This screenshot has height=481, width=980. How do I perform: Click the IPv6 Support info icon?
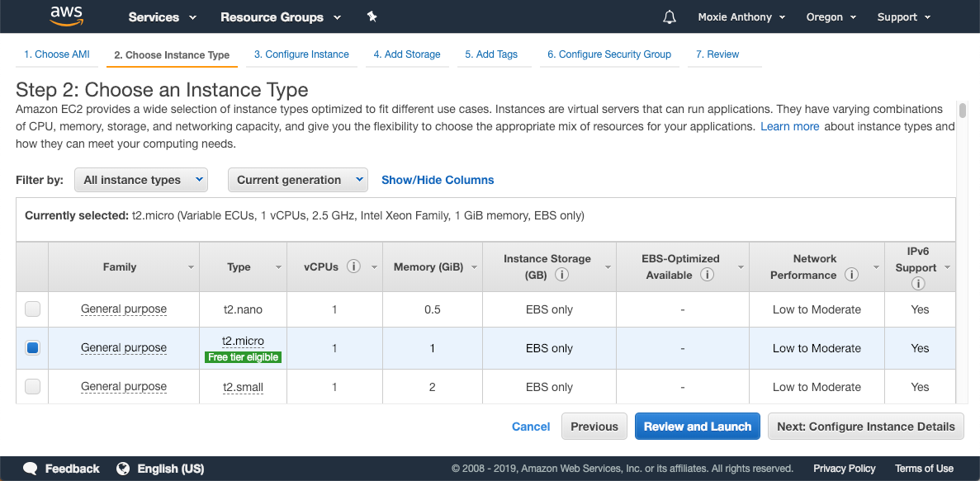pos(917,284)
